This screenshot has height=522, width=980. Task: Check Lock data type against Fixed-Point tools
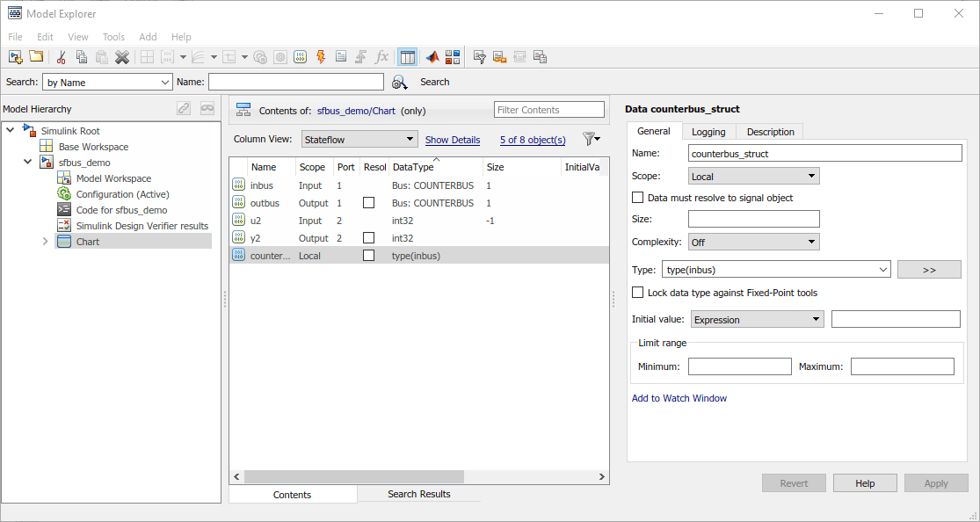click(x=638, y=293)
